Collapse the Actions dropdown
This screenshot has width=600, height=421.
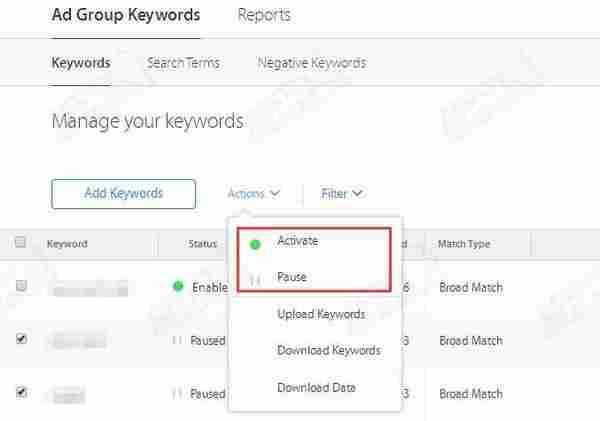[x=253, y=194]
